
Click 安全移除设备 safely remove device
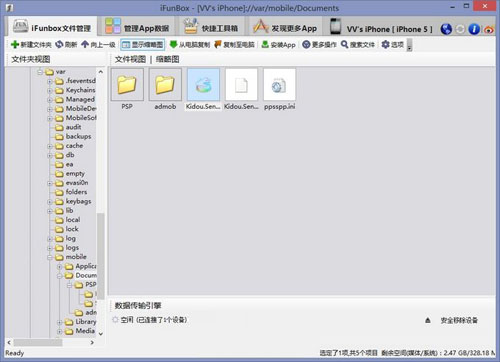tap(459, 320)
